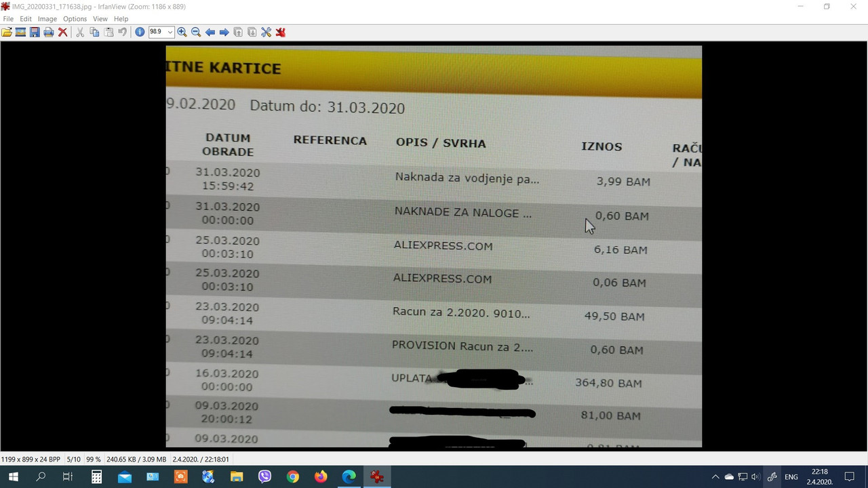The height and width of the screenshot is (488, 868).
Task: Click the IrfanView taskbar button
Action: (x=376, y=477)
